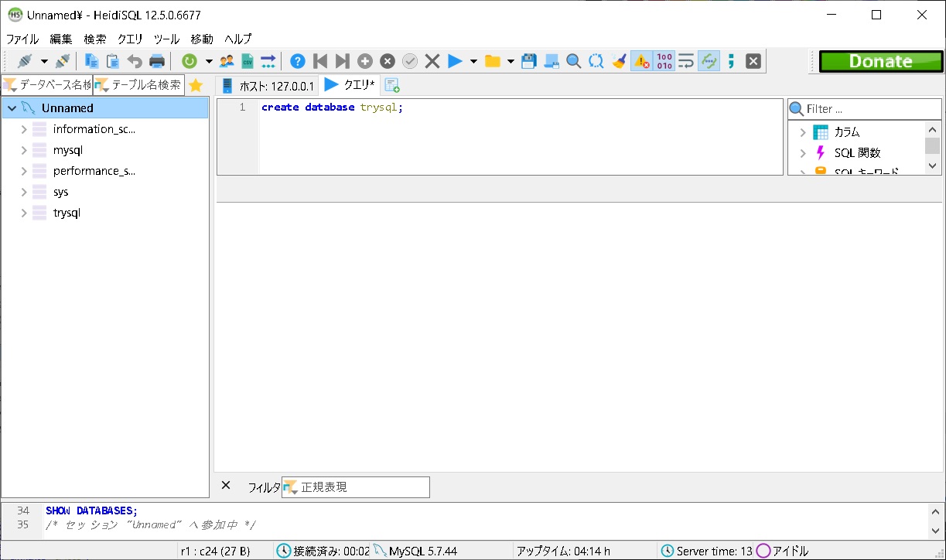The image size is (946, 560).
Task: Click the undo arrow icon
Action: pos(135,61)
